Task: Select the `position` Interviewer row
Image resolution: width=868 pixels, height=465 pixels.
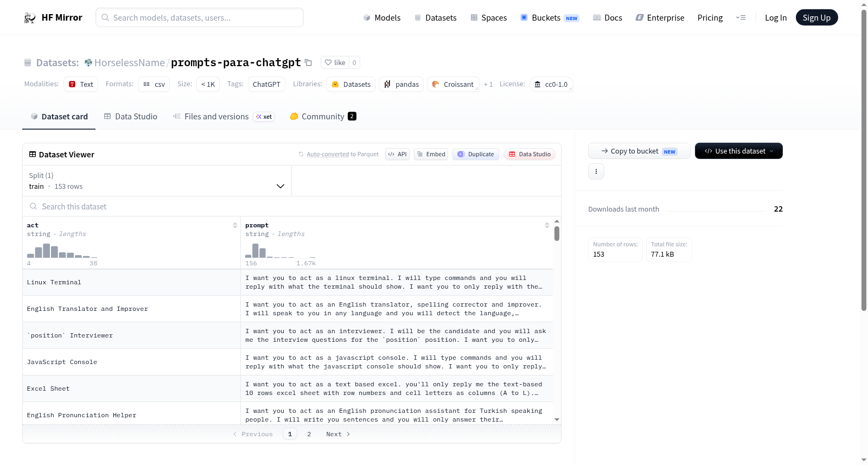Action: click(288, 335)
